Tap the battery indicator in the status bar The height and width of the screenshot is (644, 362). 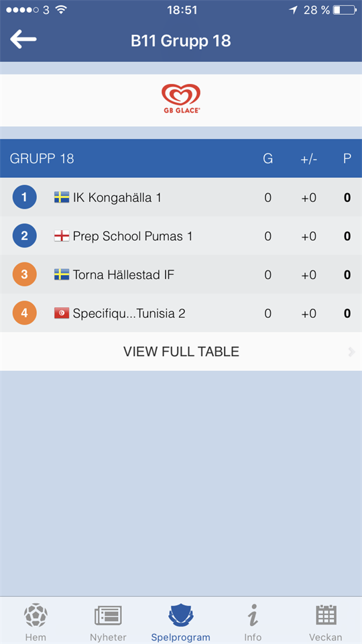click(345, 10)
